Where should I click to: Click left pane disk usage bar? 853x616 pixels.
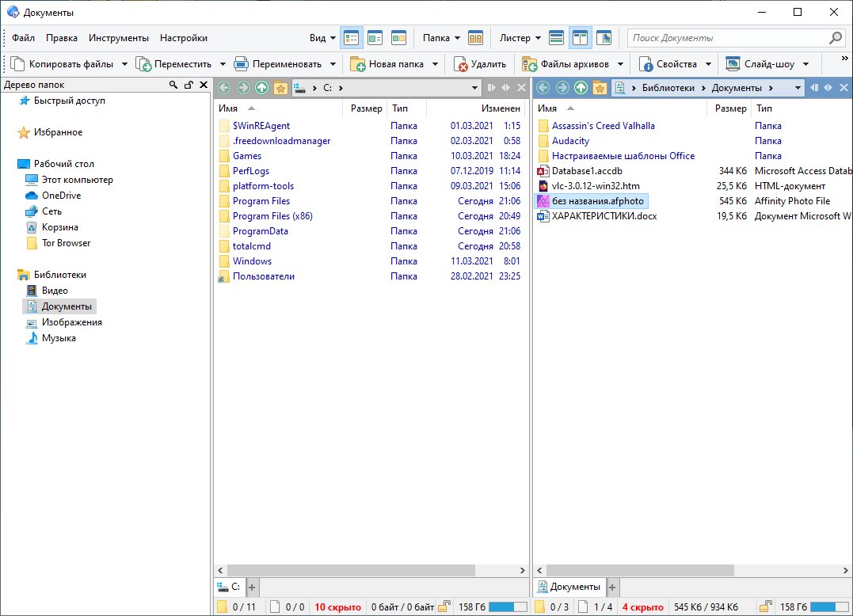(508, 606)
